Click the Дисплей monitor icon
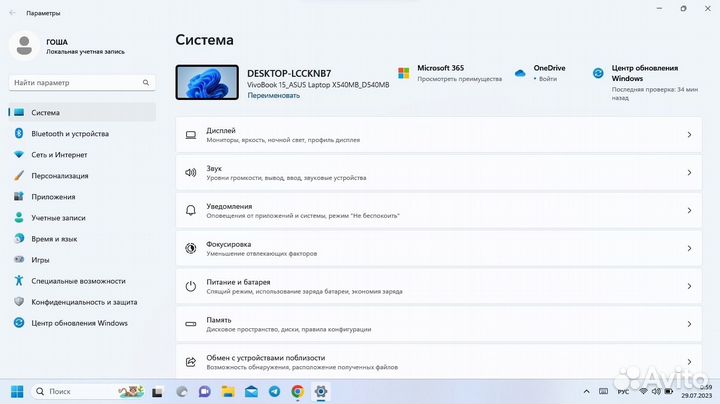Screen dimensions: 720x404 pyautogui.click(x=191, y=135)
